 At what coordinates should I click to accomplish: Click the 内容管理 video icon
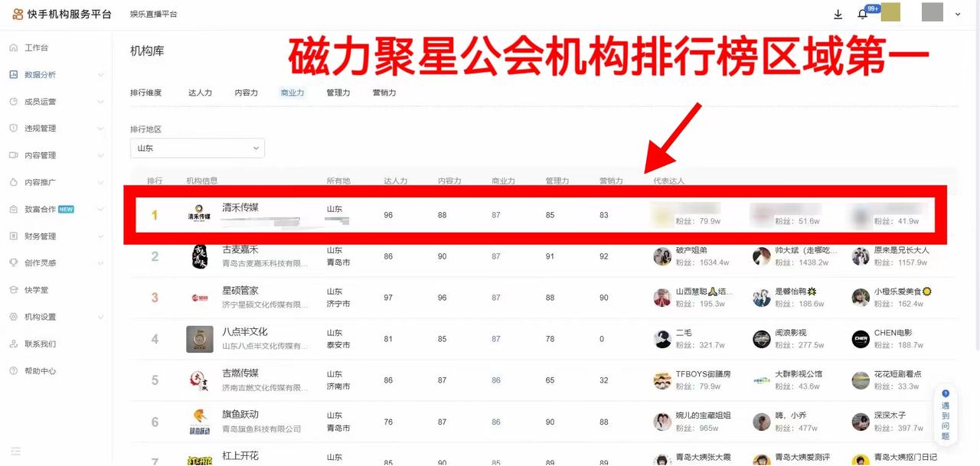click(14, 155)
